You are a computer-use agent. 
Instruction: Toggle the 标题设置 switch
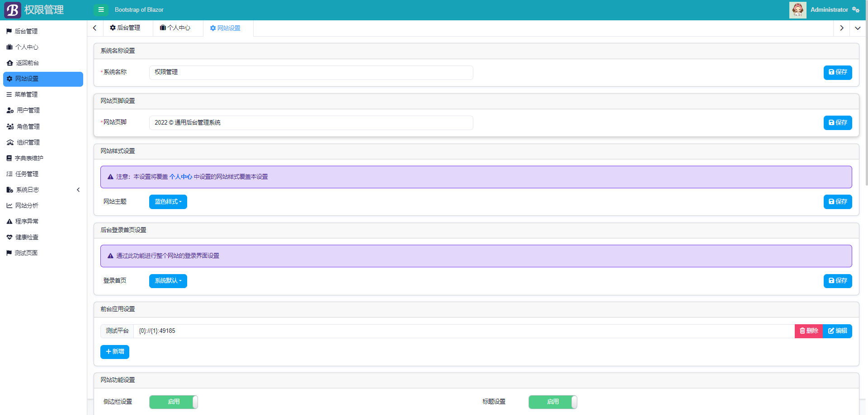(552, 402)
